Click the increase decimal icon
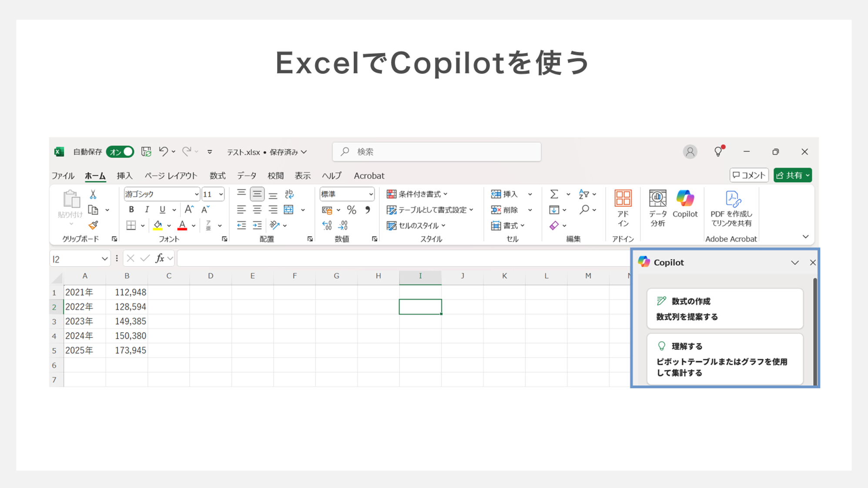868x488 pixels. (327, 225)
